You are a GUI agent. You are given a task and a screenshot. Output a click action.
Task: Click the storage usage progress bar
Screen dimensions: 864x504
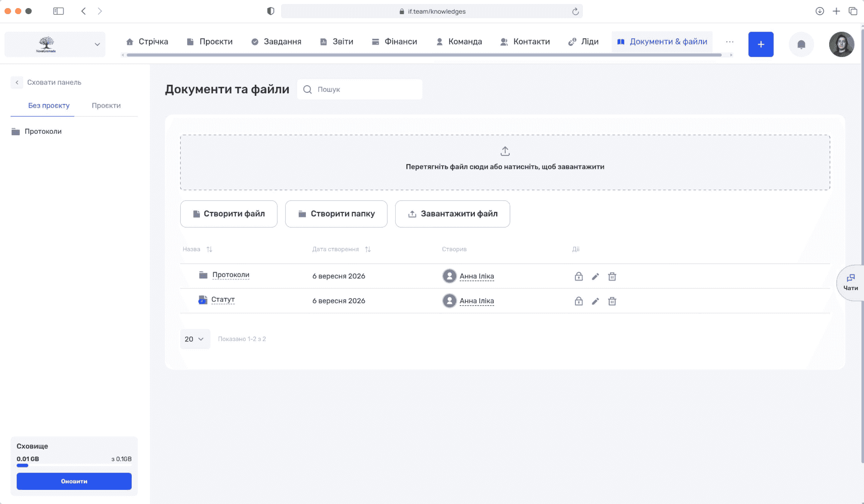[74, 465]
